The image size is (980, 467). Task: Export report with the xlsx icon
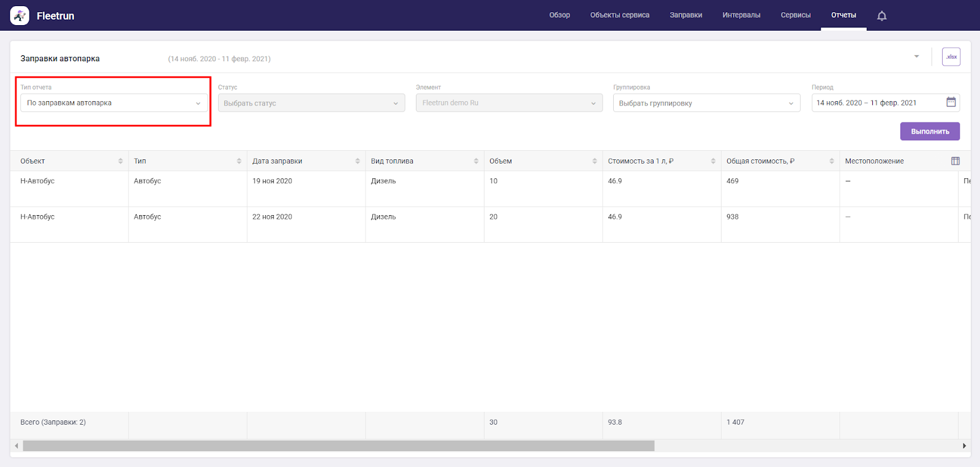click(951, 57)
